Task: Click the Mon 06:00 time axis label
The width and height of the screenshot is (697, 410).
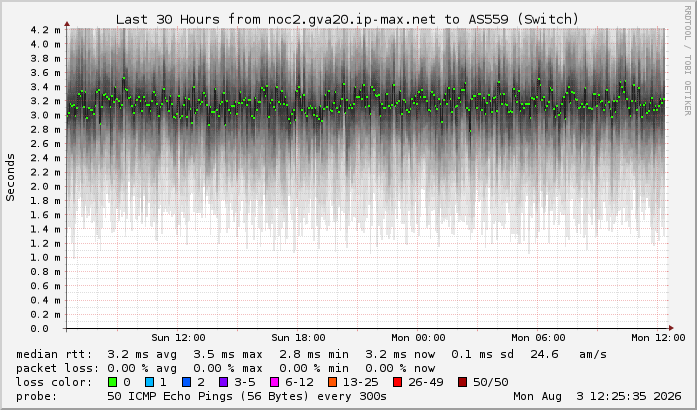Action: (x=538, y=338)
